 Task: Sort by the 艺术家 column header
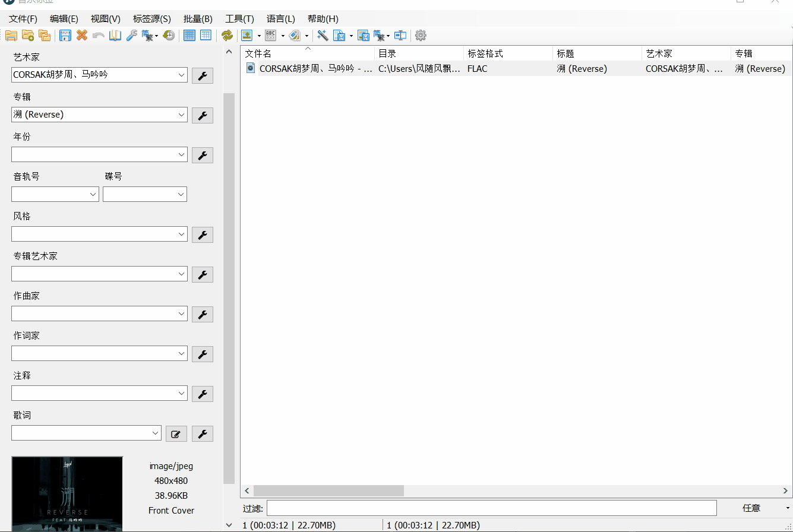click(686, 53)
